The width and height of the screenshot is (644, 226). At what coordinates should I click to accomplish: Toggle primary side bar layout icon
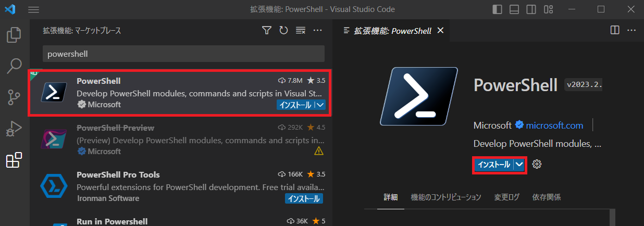pyautogui.click(x=497, y=9)
